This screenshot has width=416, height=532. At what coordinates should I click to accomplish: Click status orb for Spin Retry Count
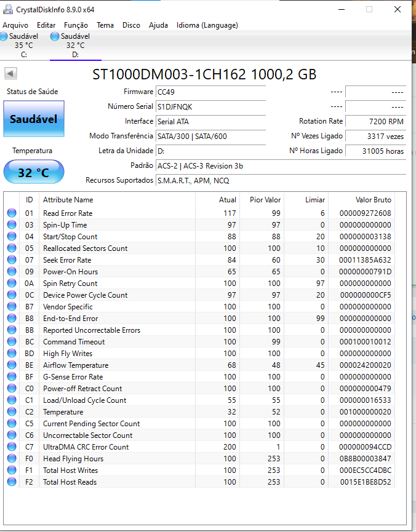pos(12,284)
